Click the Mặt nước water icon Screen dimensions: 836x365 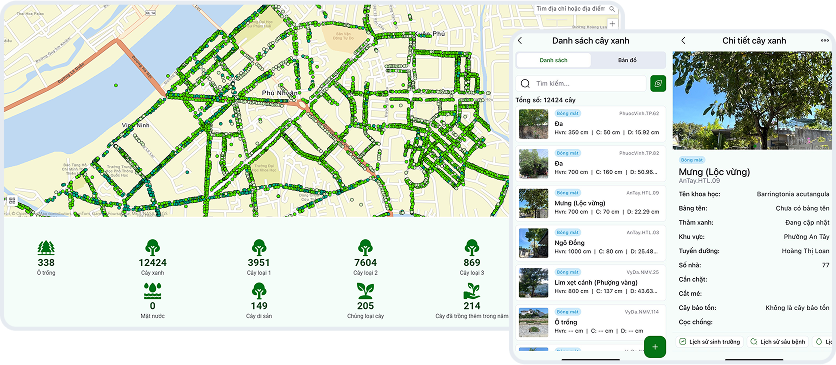(x=152, y=291)
